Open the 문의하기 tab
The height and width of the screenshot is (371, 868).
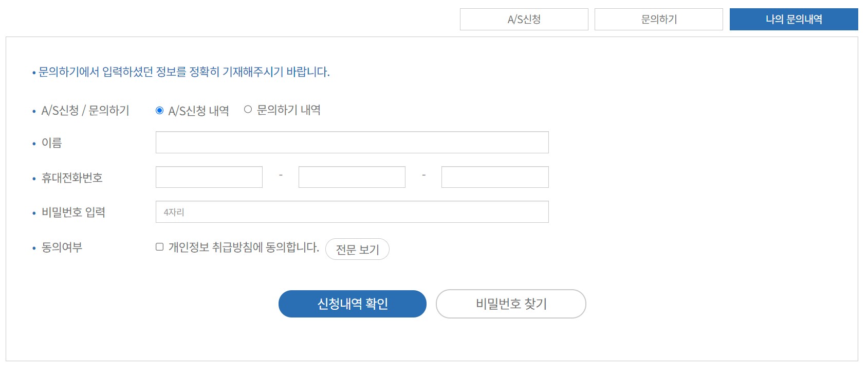coord(659,19)
